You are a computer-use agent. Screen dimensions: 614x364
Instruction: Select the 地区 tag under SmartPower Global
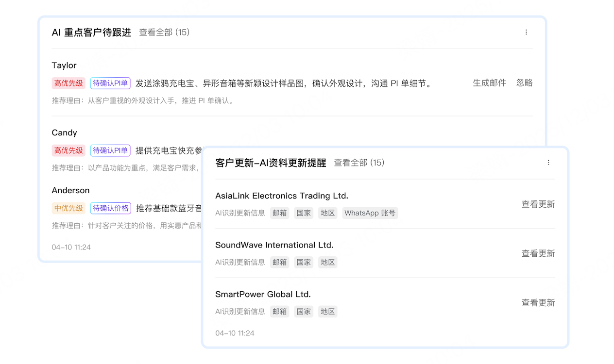pos(327,312)
